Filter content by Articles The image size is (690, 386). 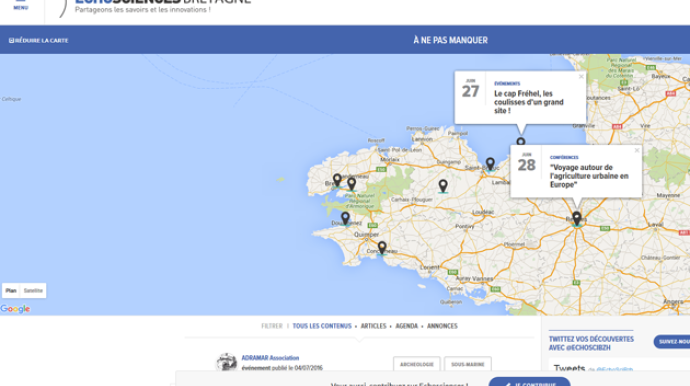click(x=373, y=326)
